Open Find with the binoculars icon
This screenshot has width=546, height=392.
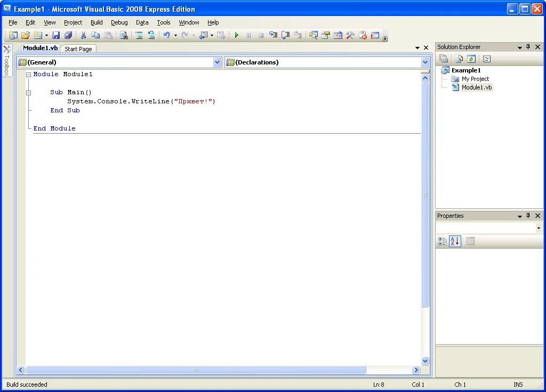coord(124,35)
